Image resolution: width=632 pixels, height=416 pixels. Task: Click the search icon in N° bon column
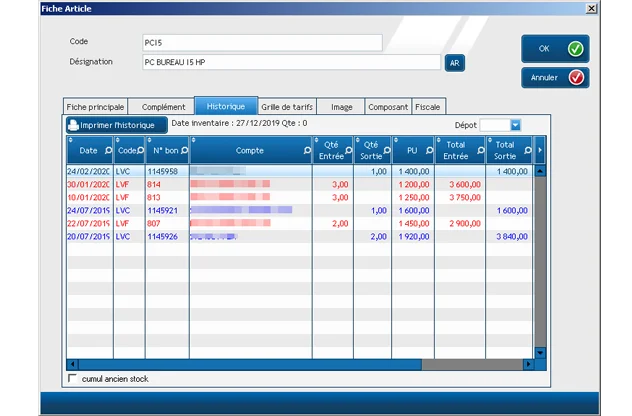coord(183,151)
